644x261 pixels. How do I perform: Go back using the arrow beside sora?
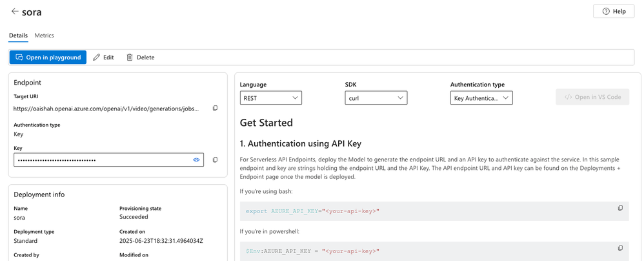click(x=15, y=12)
